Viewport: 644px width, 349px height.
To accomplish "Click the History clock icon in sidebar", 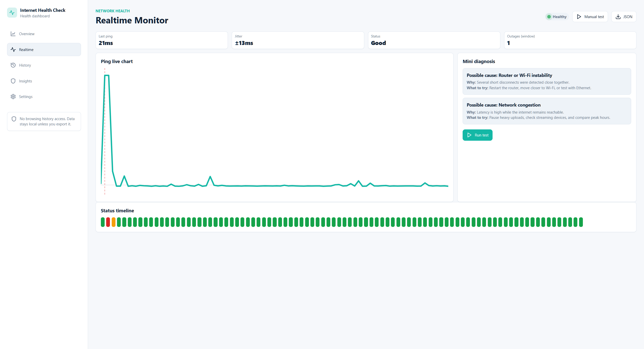I will pyautogui.click(x=13, y=65).
